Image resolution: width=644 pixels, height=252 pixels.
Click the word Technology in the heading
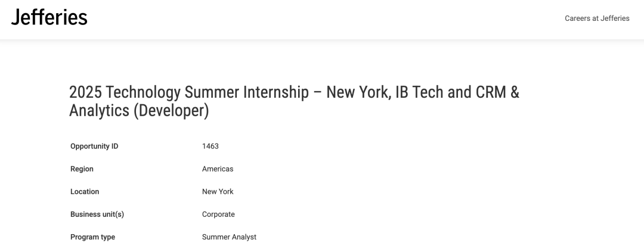143,93
